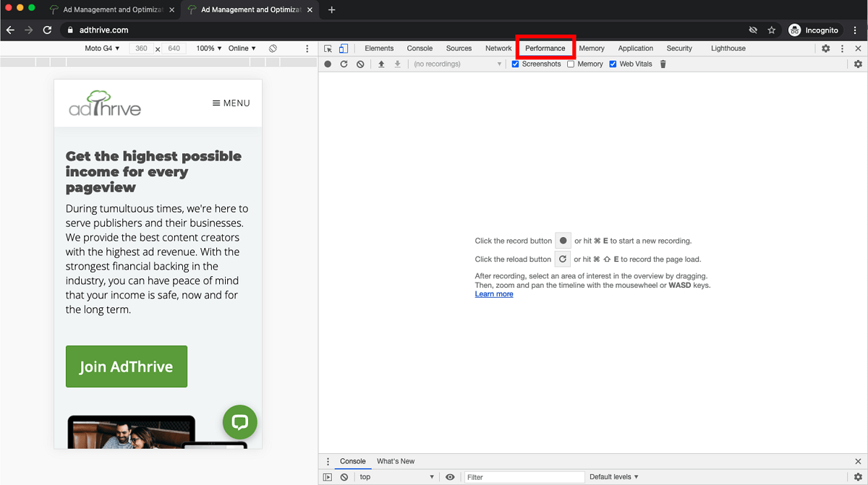Click the save profile download icon

(397, 64)
